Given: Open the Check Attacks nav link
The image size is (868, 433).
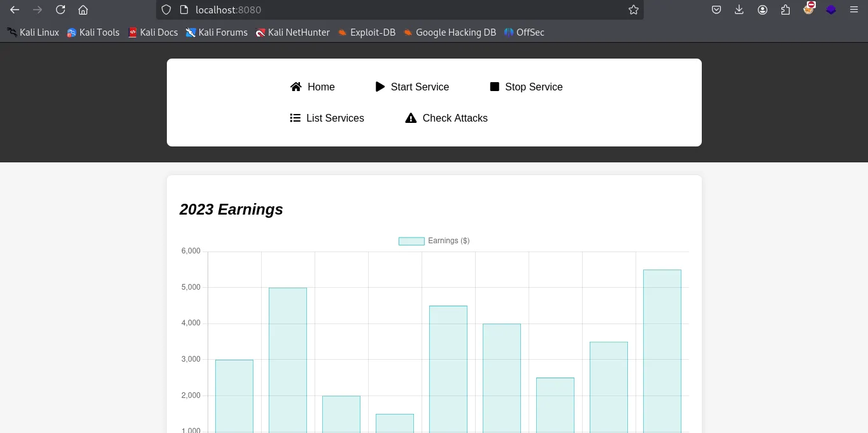Looking at the screenshot, I should [x=446, y=118].
